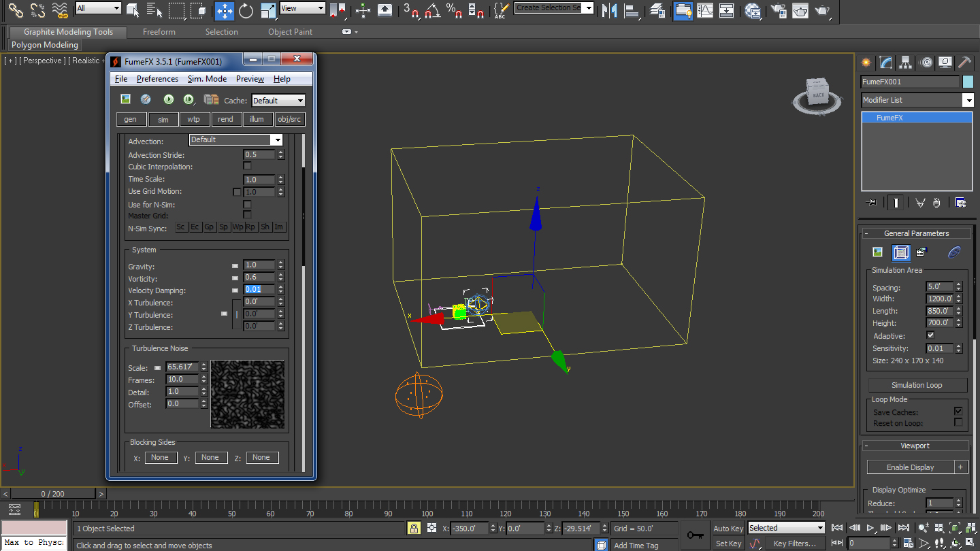Click the Align tool icon

(x=632, y=10)
